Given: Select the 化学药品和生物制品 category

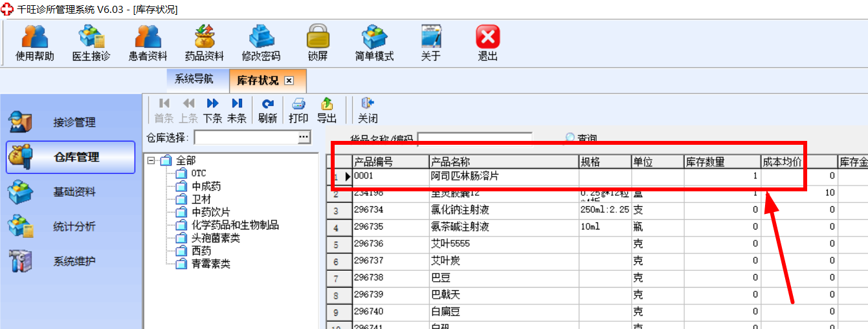Looking at the screenshot, I should (235, 225).
